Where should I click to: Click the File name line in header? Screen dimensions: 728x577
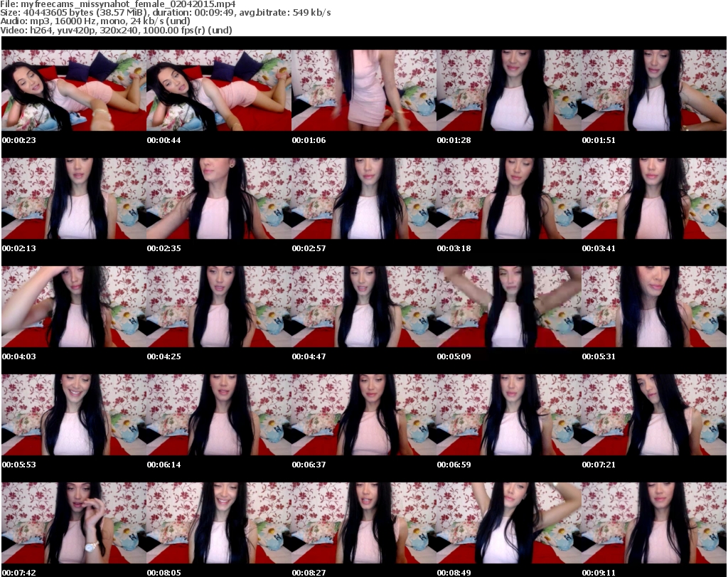click(118, 4)
